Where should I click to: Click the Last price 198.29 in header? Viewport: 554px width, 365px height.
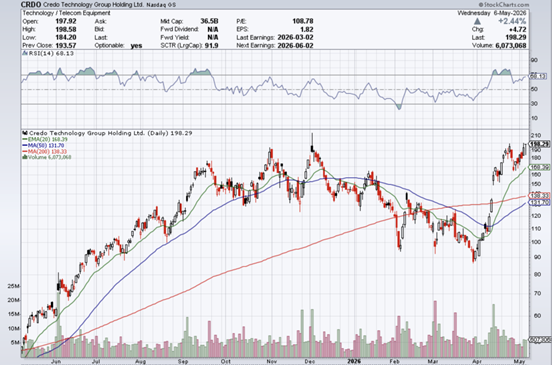pyautogui.click(x=516, y=37)
